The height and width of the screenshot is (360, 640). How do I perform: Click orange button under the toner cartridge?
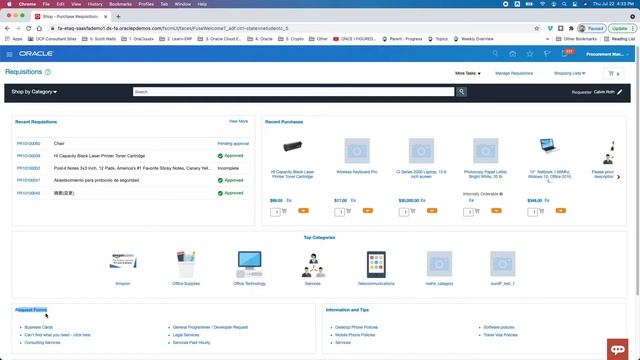click(x=303, y=211)
